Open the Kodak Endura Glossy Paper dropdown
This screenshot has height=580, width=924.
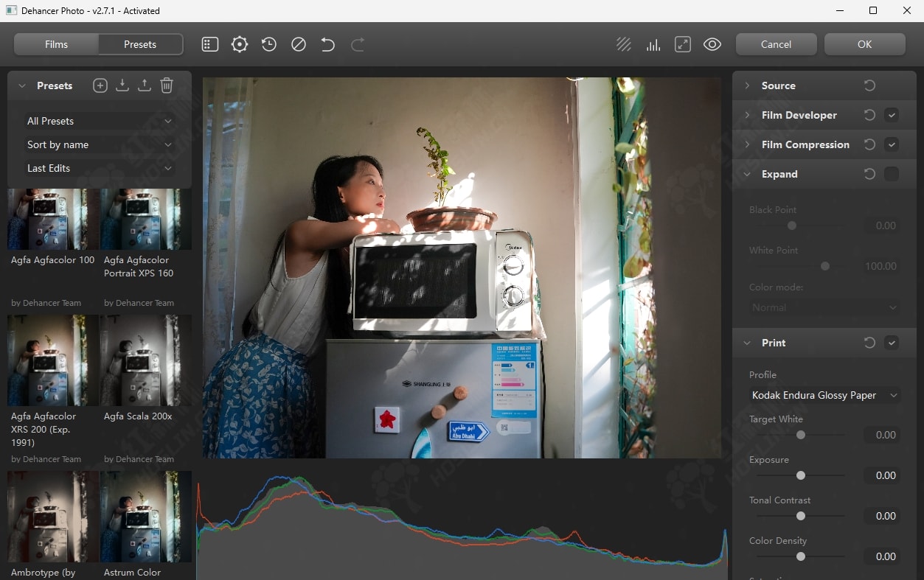tap(824, 395)
